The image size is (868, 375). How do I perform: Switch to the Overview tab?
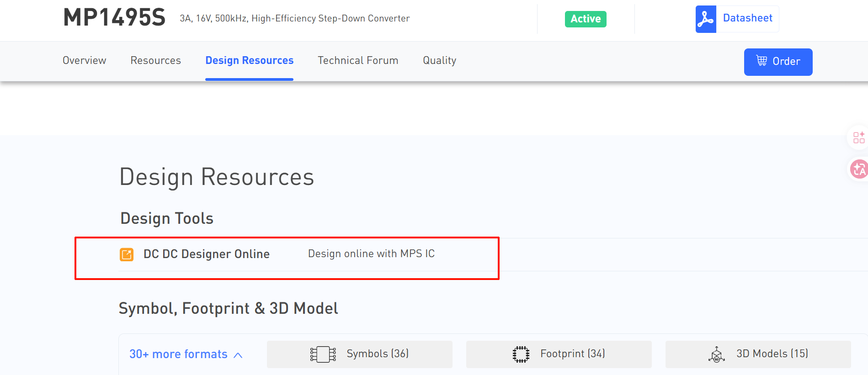coord(84,61)
